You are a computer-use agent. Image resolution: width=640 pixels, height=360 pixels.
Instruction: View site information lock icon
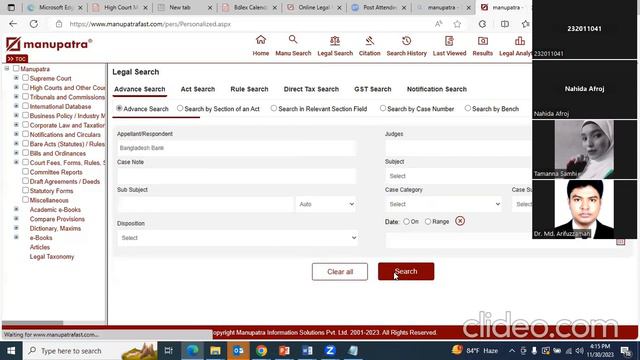click(59, 24)
